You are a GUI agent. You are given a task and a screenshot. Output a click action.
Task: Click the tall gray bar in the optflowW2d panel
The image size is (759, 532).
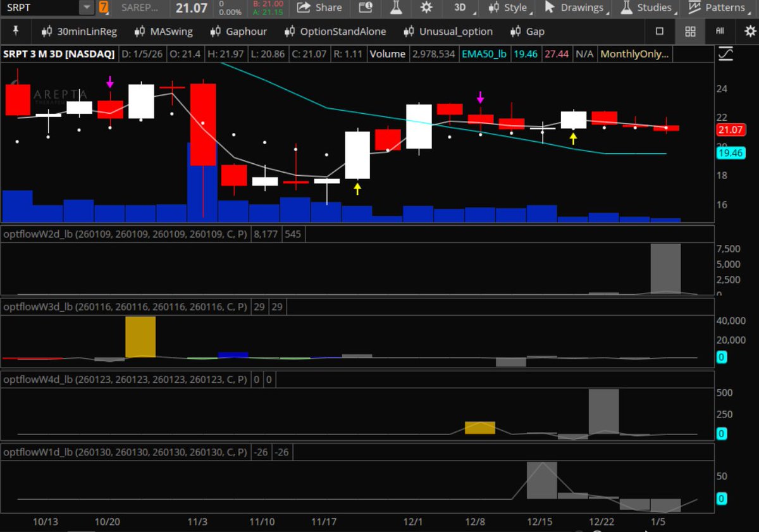click(x=666, y=269)
